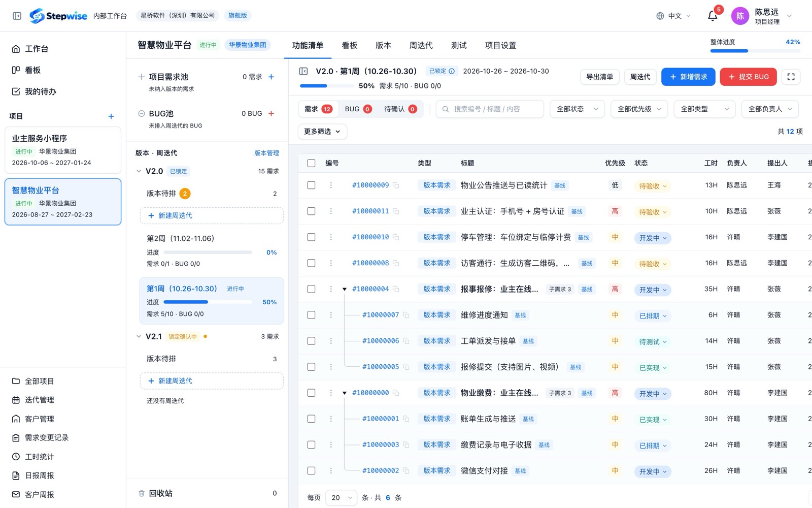Click 第2周 progress bar at 0%
The width and height of the screenshot is (812, 508).
(208, 252)
